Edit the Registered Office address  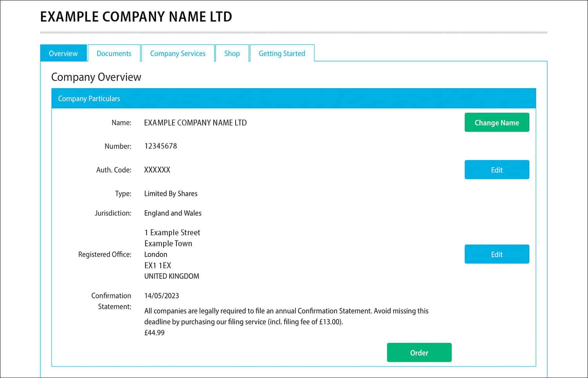(497, 254)
